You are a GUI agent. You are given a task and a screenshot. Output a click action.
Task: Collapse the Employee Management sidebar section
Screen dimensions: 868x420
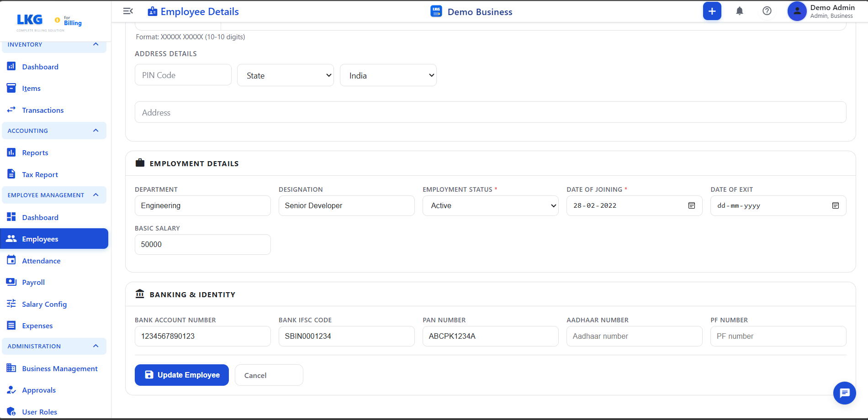pos(96,195)
